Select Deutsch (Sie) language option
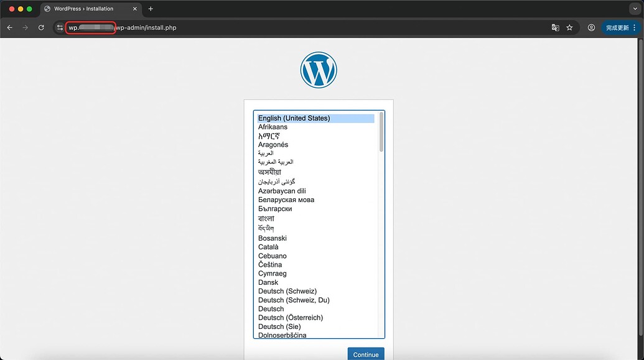This screenshot has width=644, height=360. click(315, 326)
